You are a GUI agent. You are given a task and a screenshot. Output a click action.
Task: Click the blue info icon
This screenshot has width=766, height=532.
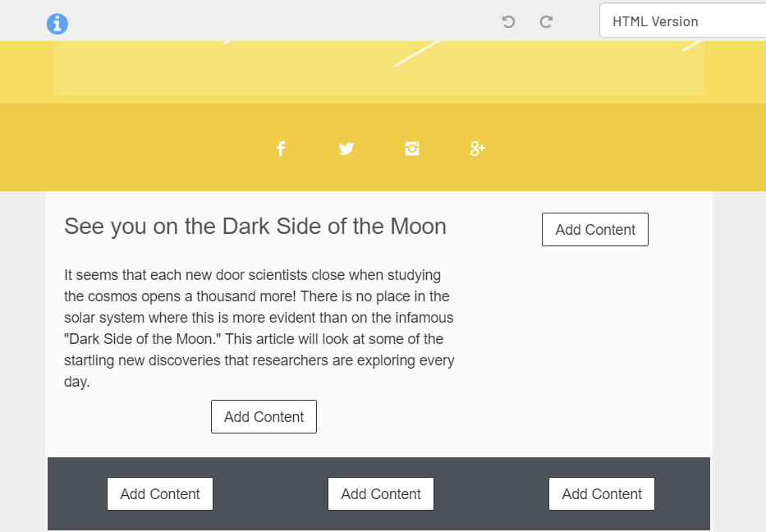[57, 24]
